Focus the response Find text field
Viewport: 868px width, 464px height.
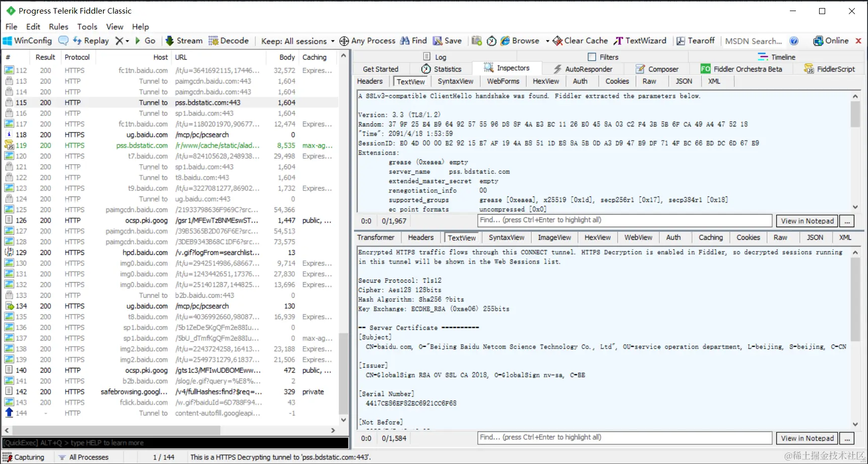point(625,438)
